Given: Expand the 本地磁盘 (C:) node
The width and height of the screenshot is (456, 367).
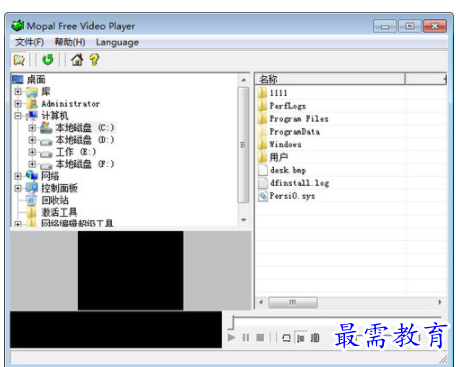Looking at the screenshot, I should pyautogui.click(x=32, y=128).
